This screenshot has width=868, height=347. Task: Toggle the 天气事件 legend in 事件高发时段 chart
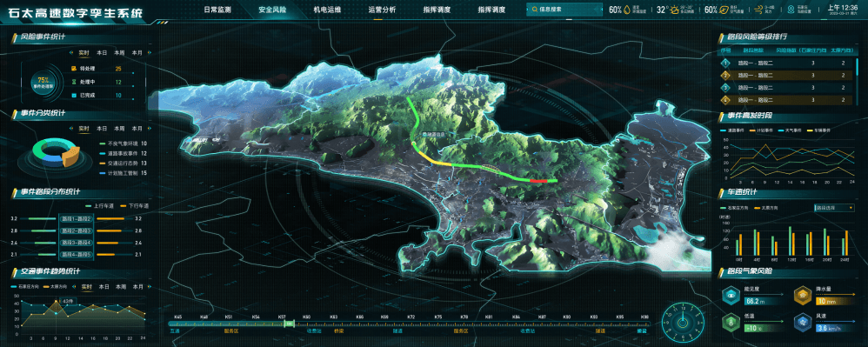[790, 130]
